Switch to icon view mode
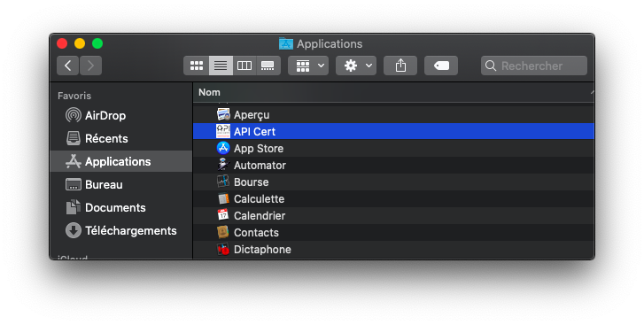This screenshot has width=644, height=325. point(197,66)
